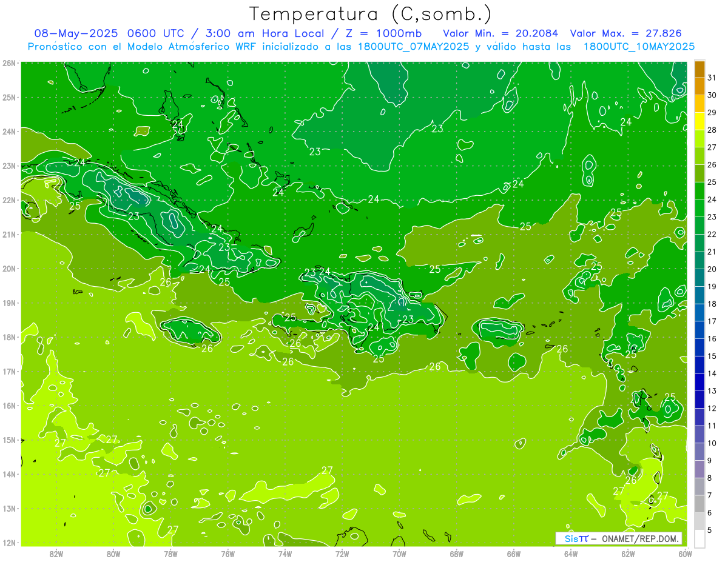Click the 24N latitude axis label
The image size is (728, 562).
[8, 132]
